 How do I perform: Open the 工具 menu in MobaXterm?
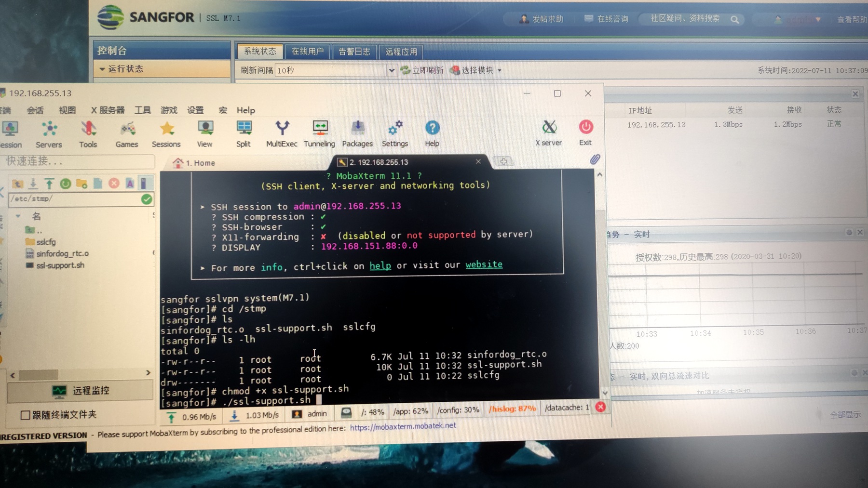coord(142,110)
